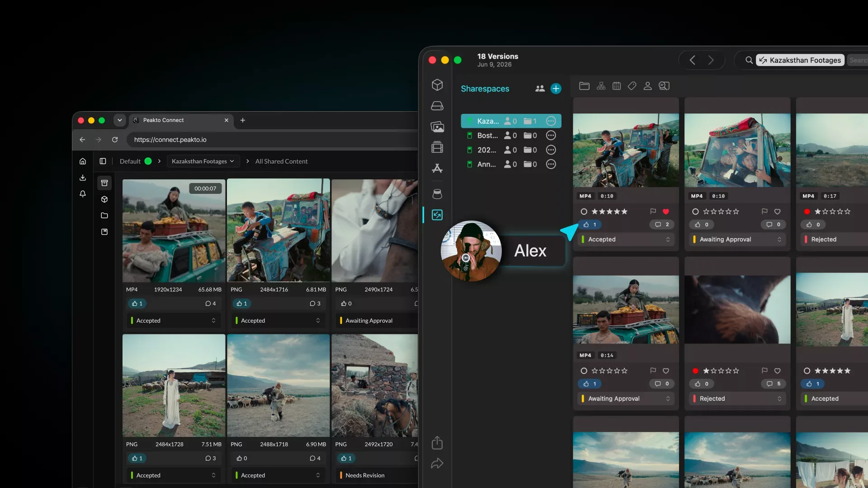Toggle heart favorite on the Accepted boy tractor video

tap(666, 211)
